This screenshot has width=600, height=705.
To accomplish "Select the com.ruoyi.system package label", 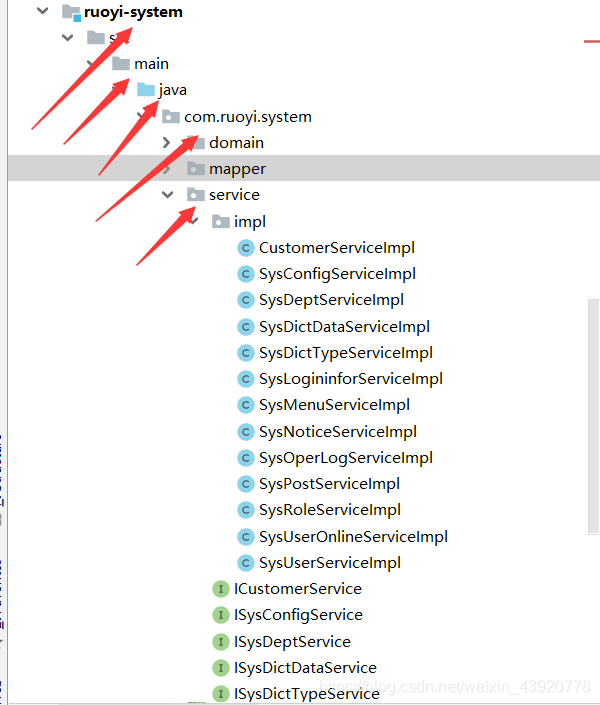I will [248, 117].
